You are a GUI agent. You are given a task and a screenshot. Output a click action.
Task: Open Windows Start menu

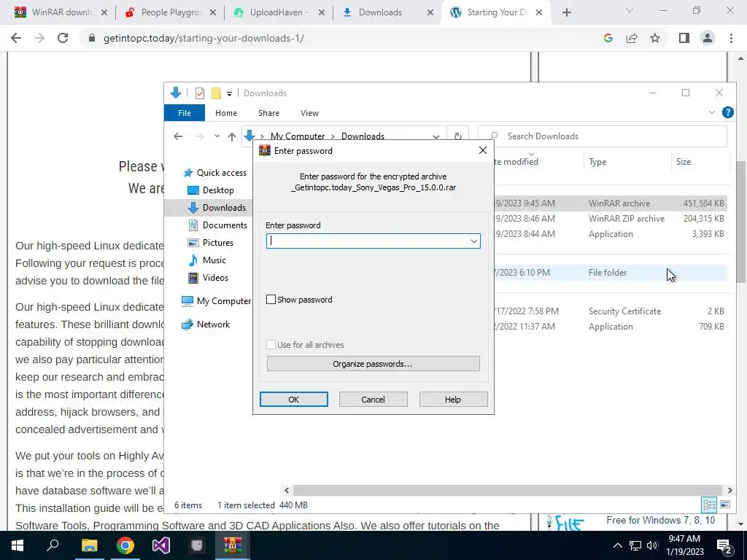point(18,545)
